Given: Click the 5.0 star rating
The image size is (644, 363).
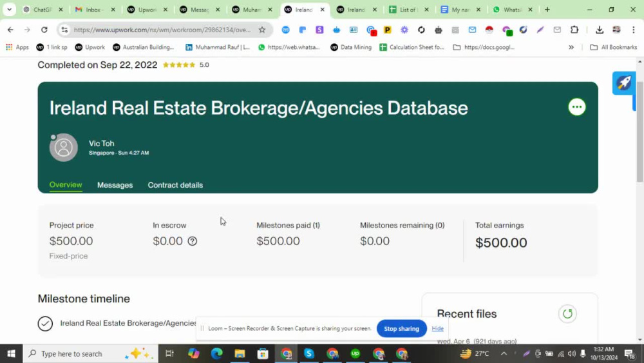Looking at the screenshot, I should pos(186,65).
